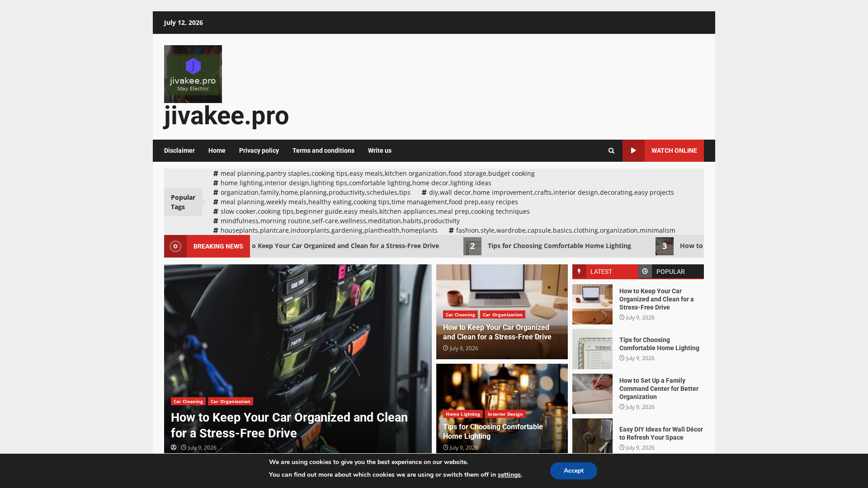Click Car Cleaning badge on laptop card
The width and height of the screenshot is (868, 488).
(x=460, y=314)
